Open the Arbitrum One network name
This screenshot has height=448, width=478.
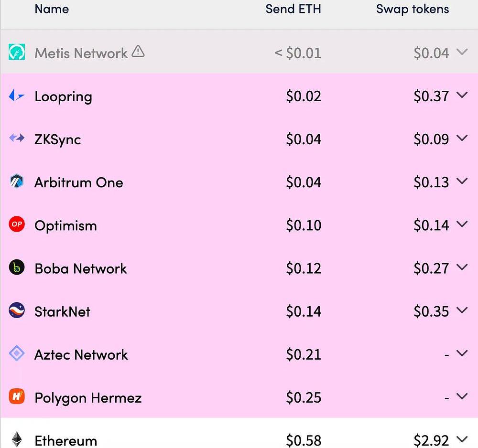click(x=79, y=182)
